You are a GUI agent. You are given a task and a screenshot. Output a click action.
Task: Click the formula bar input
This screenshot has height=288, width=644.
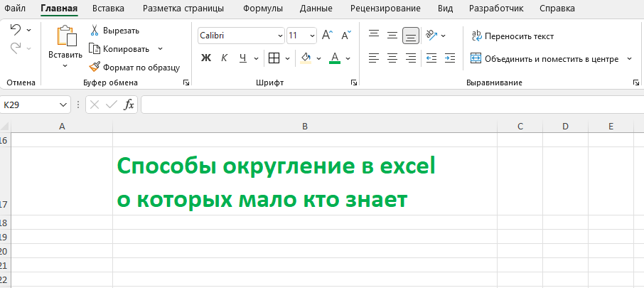click(392, 105)
